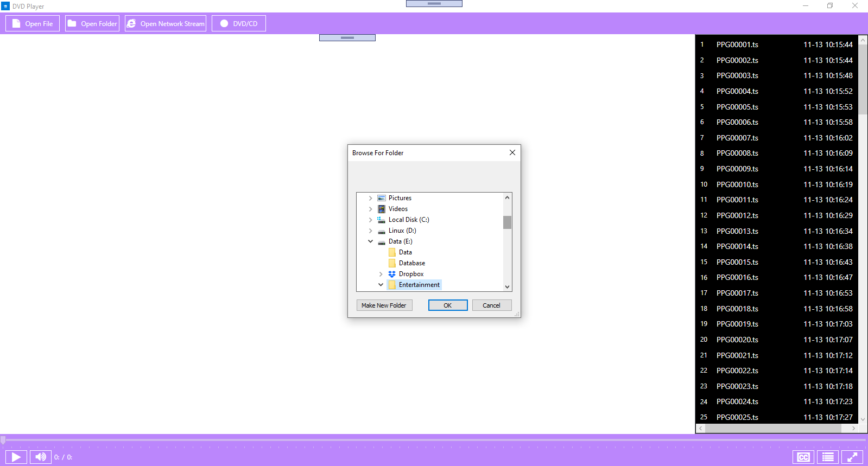Select the Database folder in the tree

tap(411, 263)
